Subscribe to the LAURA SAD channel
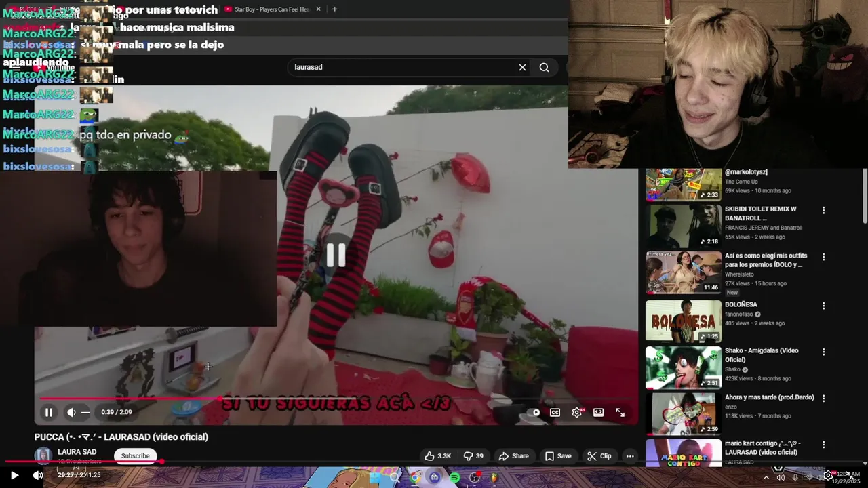Screen dimensions: 868x488 click(135, 455)
